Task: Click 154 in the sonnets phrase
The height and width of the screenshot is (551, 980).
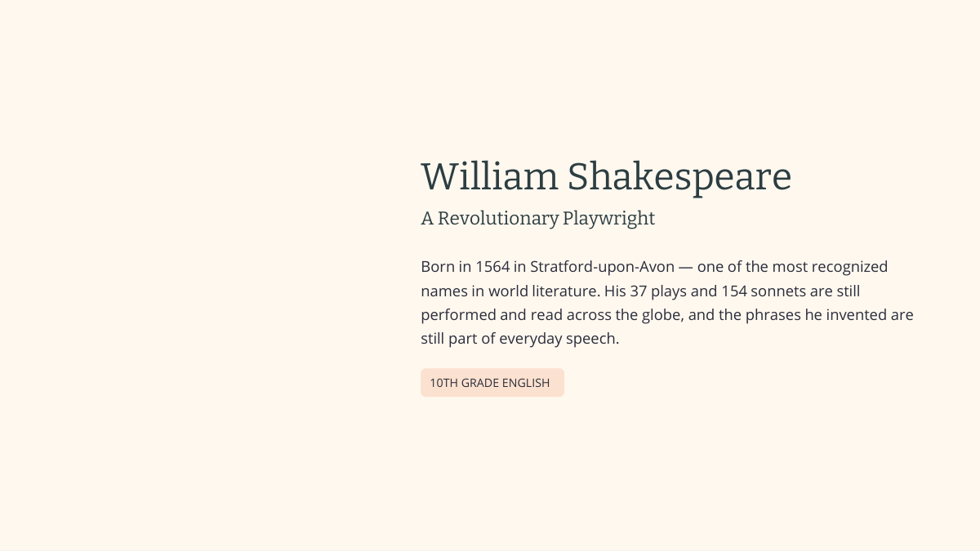Action: tap(734, 291)
